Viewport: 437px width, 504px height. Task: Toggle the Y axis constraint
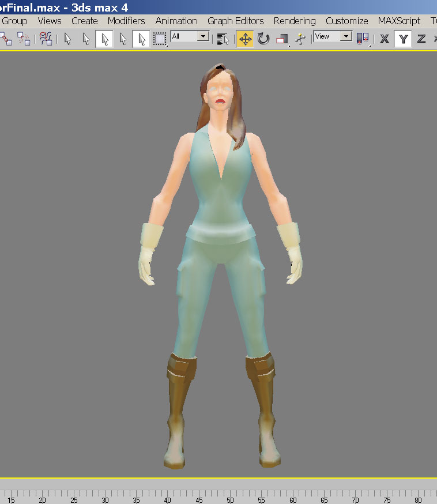click(x=404, y=39)
